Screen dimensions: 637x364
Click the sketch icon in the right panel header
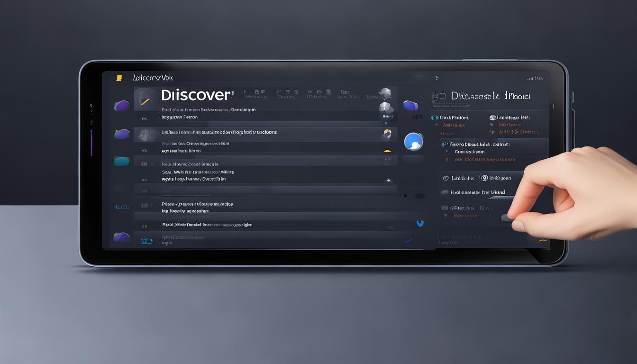pos(439,97)
